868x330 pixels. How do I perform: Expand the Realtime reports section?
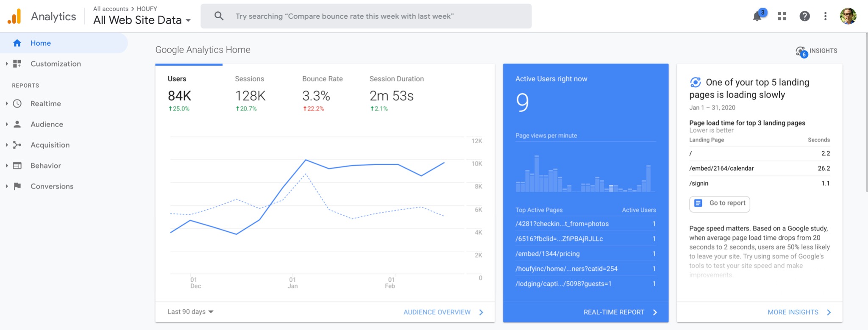coord(45,104)
